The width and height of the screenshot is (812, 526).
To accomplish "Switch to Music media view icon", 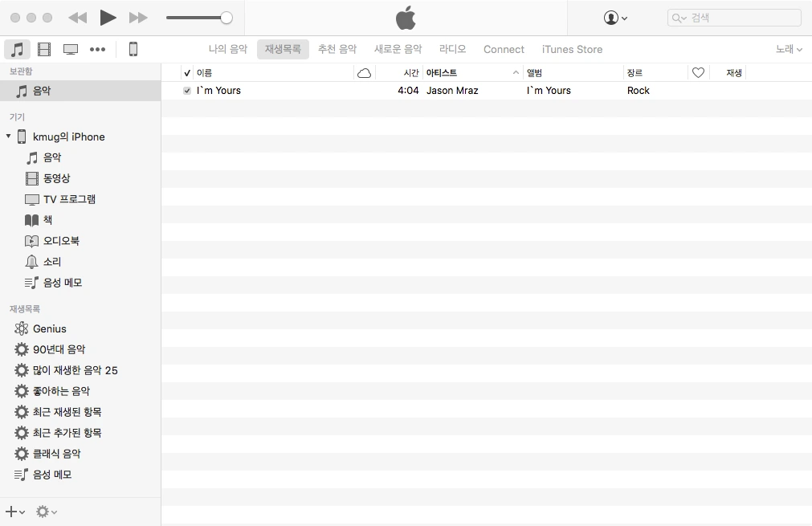I will click(x=17, y=49).
